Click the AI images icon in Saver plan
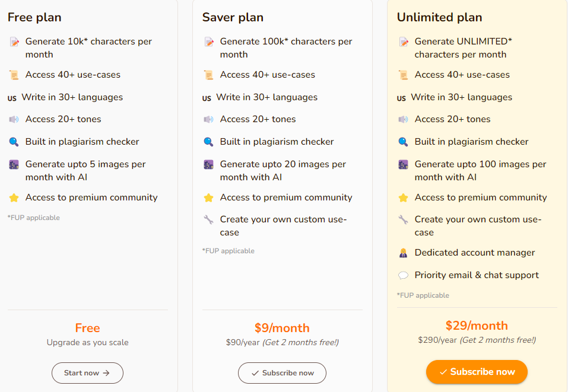Viewport: 568px width, 392px height. pyautogui.click(x=208, y=164)
